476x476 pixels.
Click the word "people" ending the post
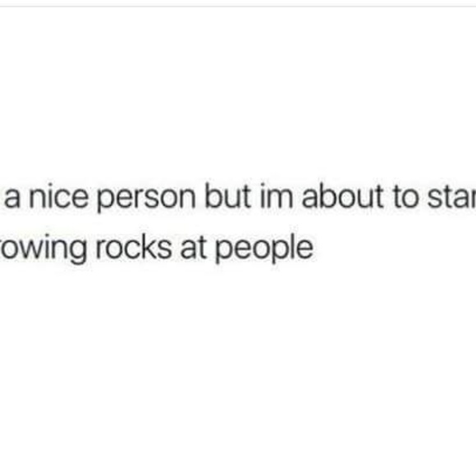click(264, 249)
